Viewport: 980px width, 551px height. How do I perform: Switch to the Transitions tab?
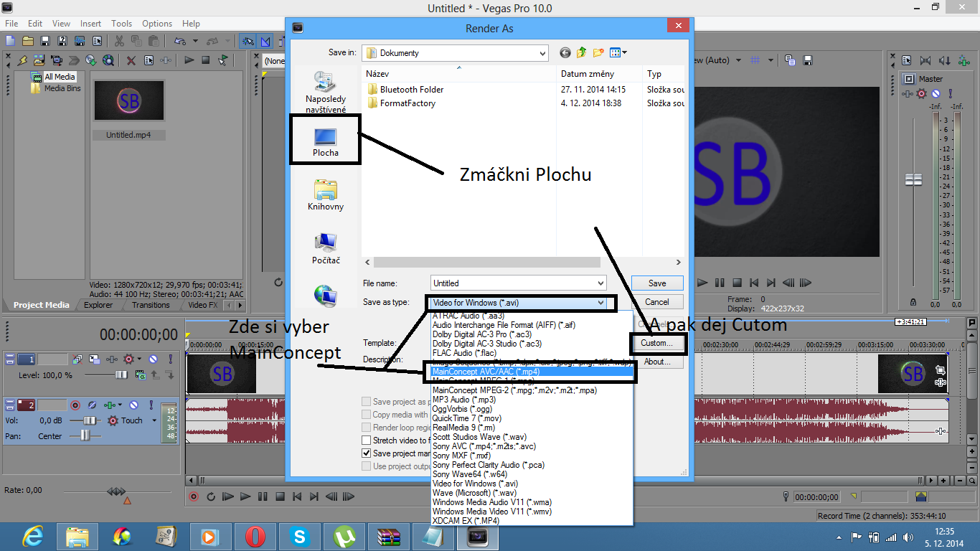151,305
